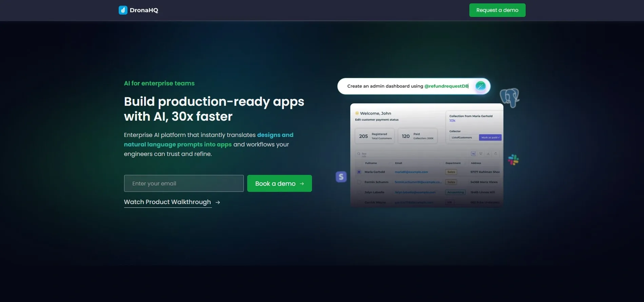Check the Fermin Schumm row checkbox
This screenshot has width=644, height=302.
(x=359, y=182)
